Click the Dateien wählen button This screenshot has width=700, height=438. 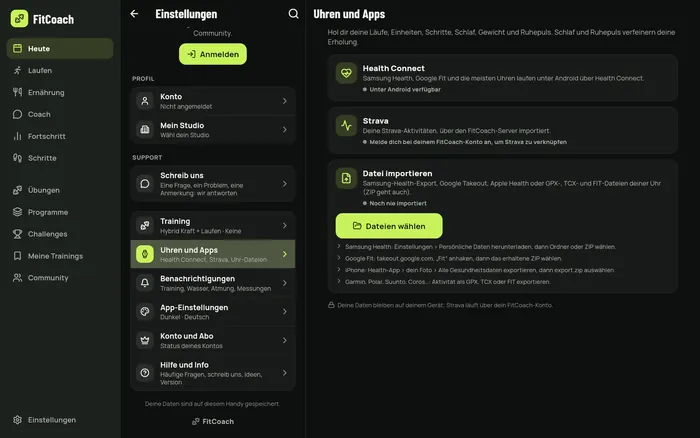pyautogui.click(x=389, y=226)
